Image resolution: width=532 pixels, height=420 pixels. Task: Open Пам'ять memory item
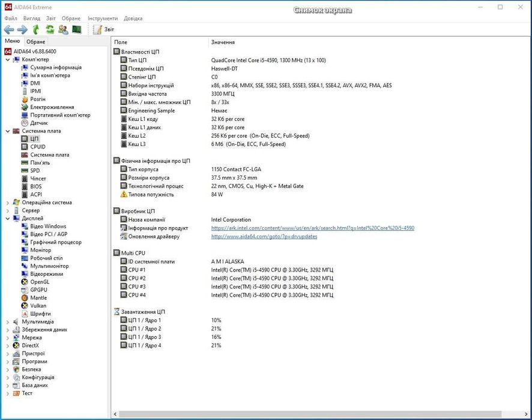coord(40,163)
